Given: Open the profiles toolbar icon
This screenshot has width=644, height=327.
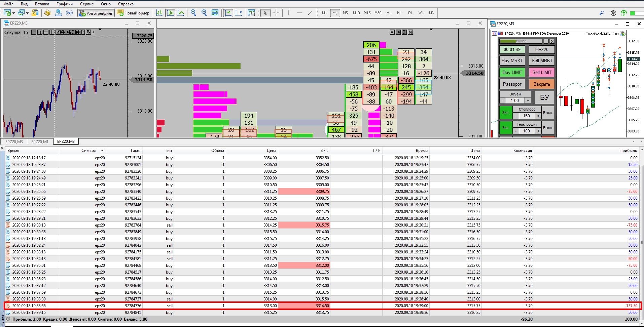Looking at the screenshot, I should click(21, 13).
